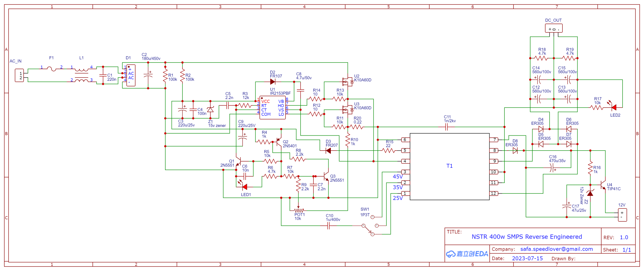Select the AC_IN connector symbol
This screenshot has height=271, width=644.
19,75
